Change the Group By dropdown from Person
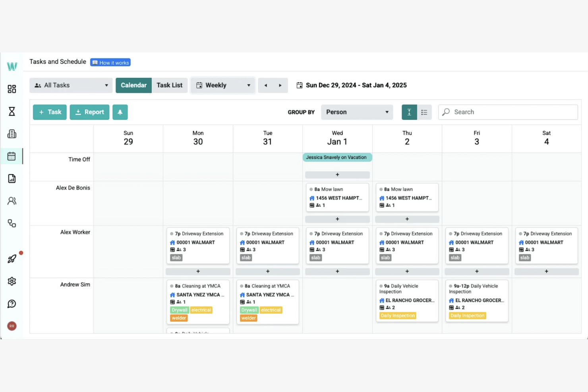This screenshot has width=588, height=392. click(x=356, y=112)
